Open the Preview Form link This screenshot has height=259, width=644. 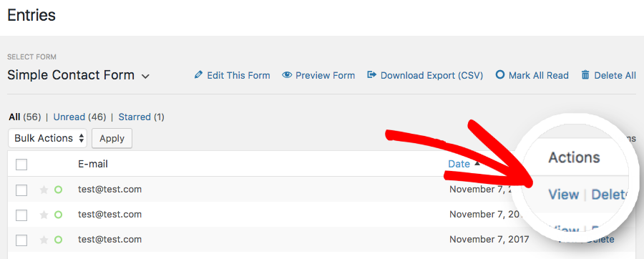(x=326, y=76)
